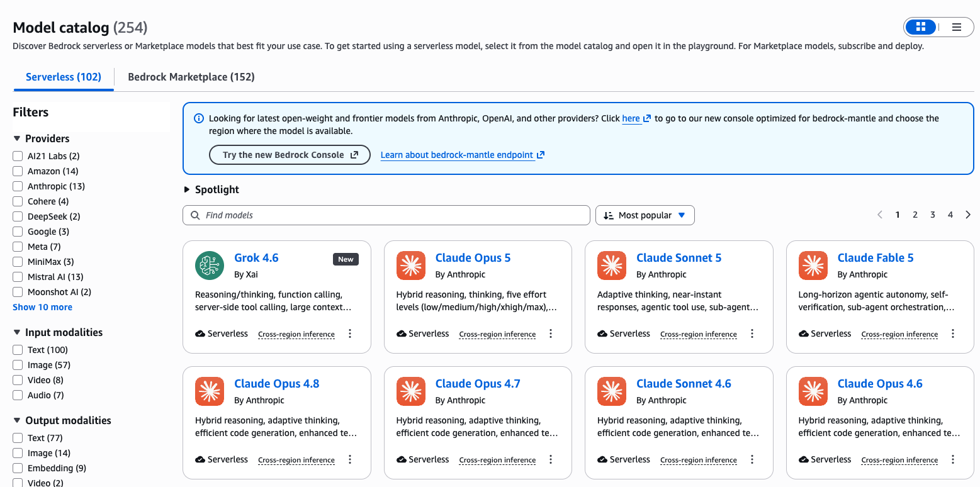Expand the Spotlight section
This screenshot has height=487, width=980.
pyautogui.click(x=186, y=189)
